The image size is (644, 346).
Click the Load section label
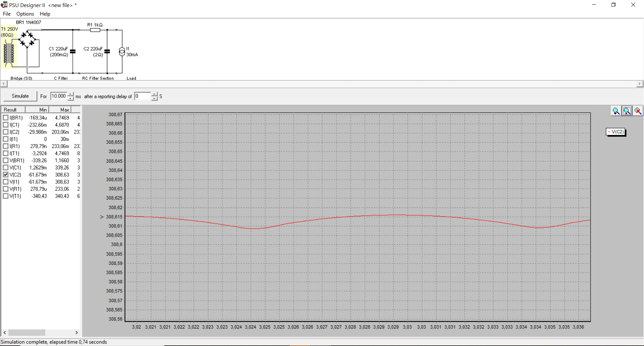click(131, 78)
